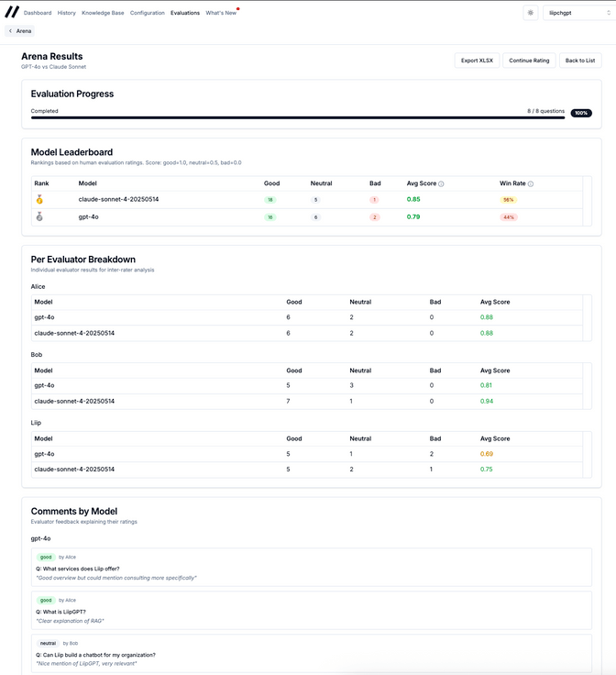The width and height of the screenshot is (616, 675).
Task: Go to the History page
Action: coord(67,13)
